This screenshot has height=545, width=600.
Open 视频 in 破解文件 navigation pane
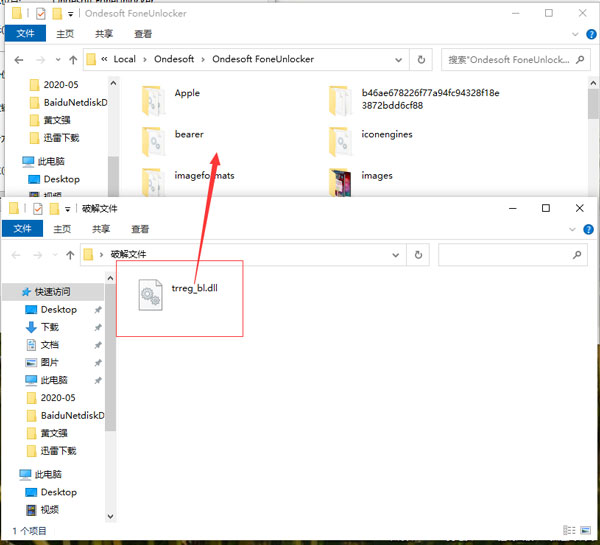(x=50, y=510)
